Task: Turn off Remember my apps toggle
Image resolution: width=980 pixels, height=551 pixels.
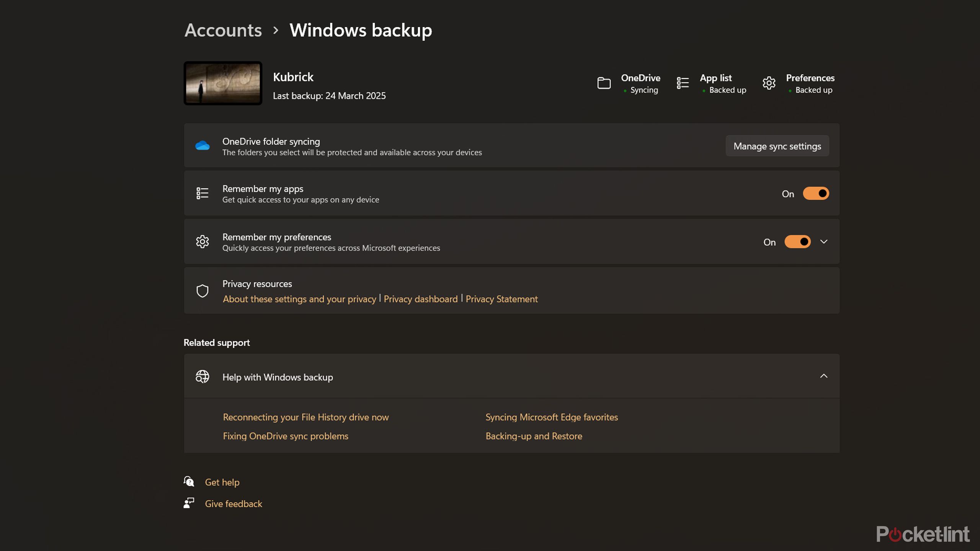Action: point(815,194)
